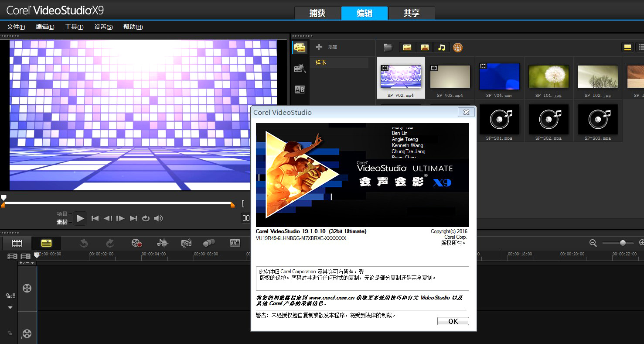Image resolution: width=644 pixels, height=344 pixels.
Task: Switch to the 编辑 (Edit) tab
Action: pyautogui.click(x=365, y=13)
